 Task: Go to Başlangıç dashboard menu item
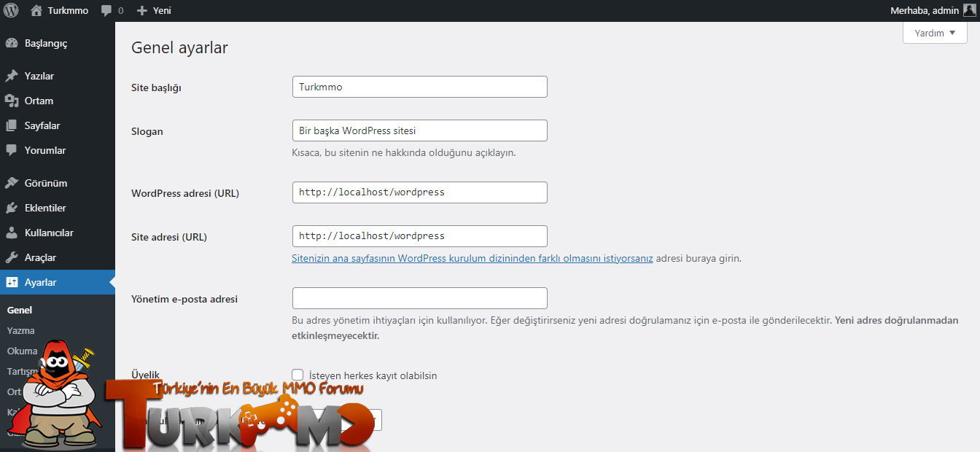pyautogui.click(x=58, y=43)
